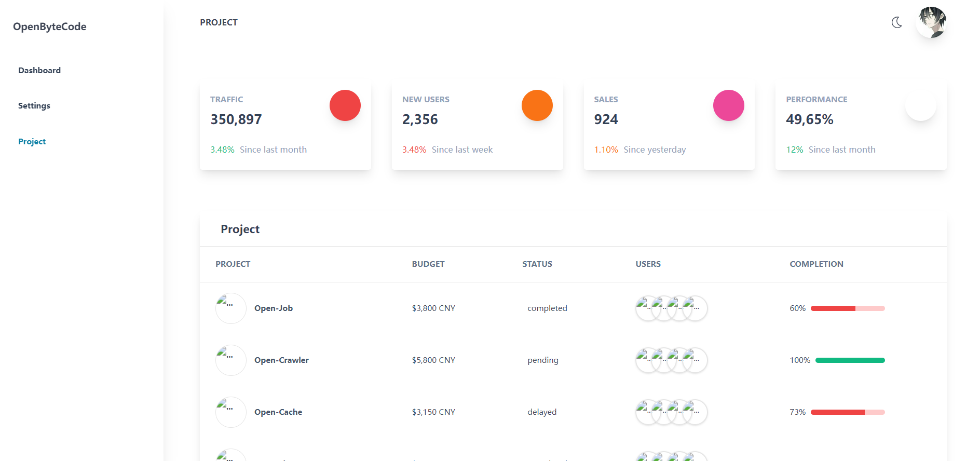Open the Open-Crawler project name
Viewport: 980px width, 461px height.
point(281,360)
